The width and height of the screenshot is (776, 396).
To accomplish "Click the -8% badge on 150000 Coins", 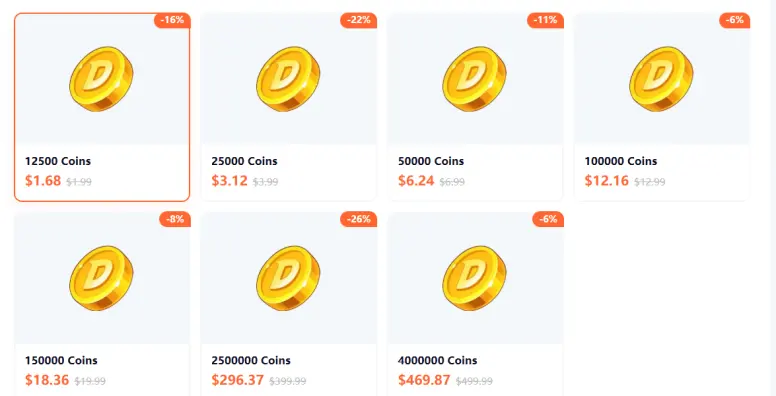I will point(175,219).
